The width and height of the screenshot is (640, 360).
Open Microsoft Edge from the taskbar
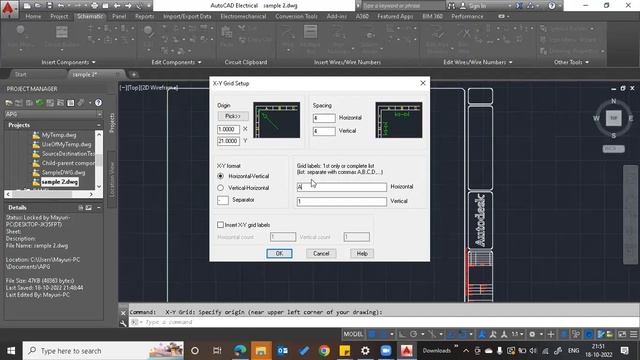240,351
